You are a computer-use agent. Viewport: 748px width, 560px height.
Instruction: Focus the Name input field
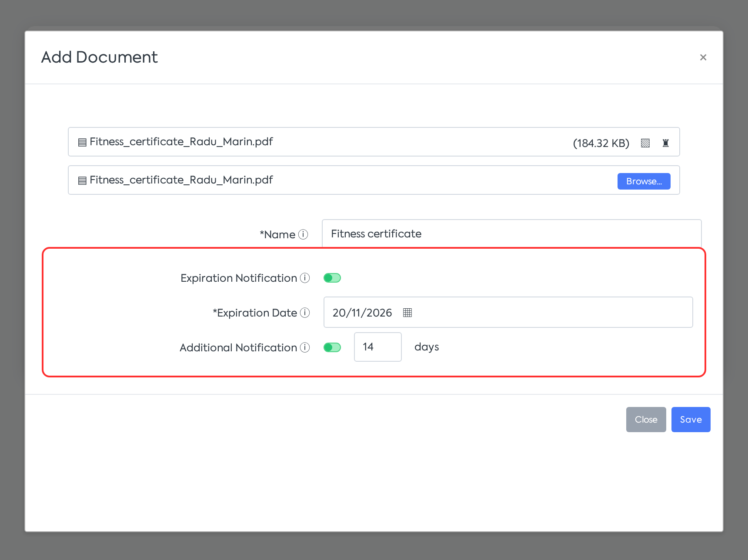(512, 234)
